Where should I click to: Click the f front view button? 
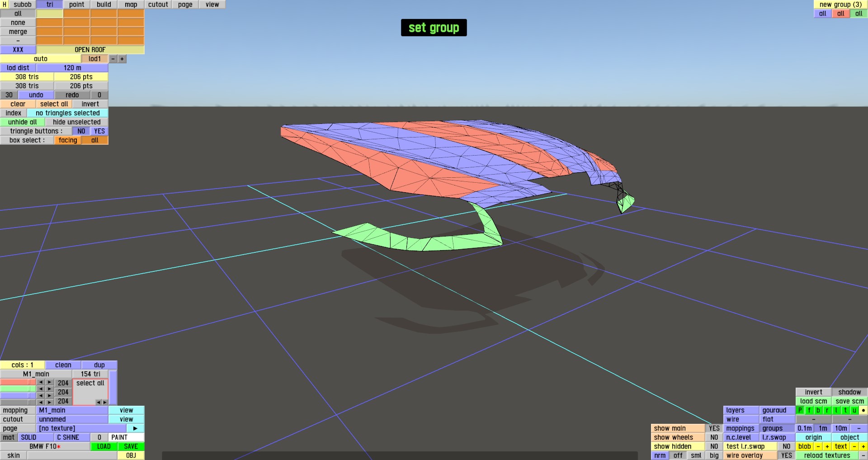point(809,410)
